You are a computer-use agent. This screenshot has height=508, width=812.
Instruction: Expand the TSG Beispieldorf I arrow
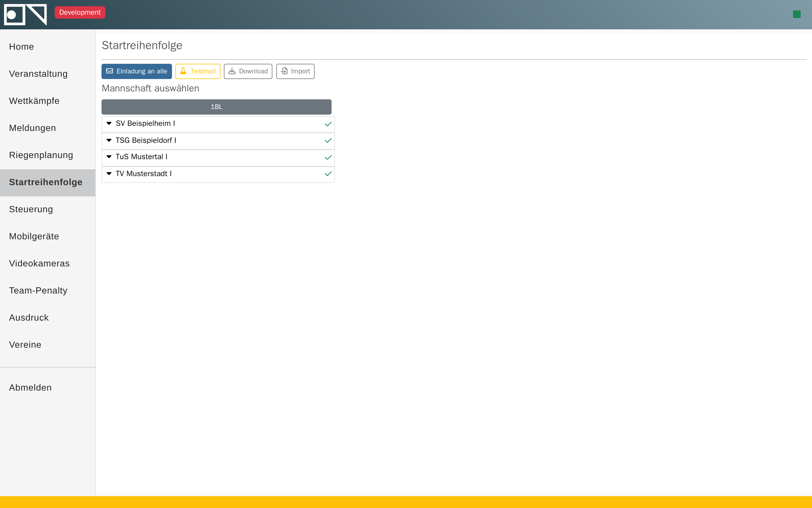pos(109,141)
